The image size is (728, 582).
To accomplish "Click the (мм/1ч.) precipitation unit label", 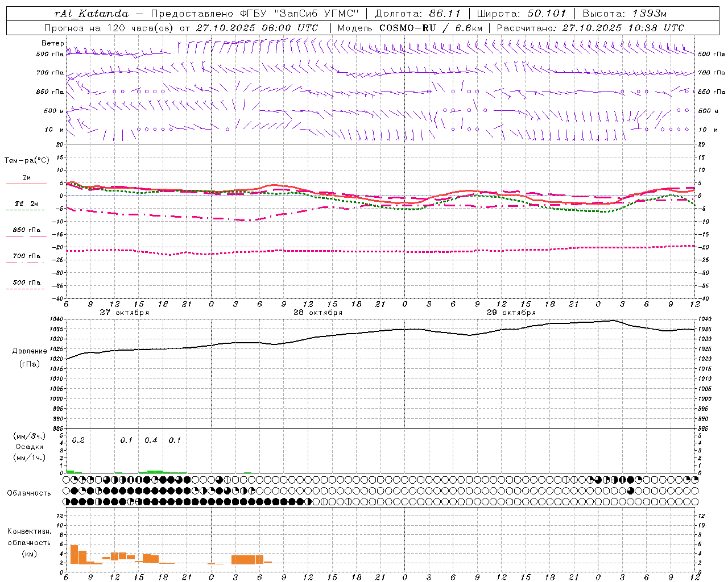I will [x=30, y=458].
